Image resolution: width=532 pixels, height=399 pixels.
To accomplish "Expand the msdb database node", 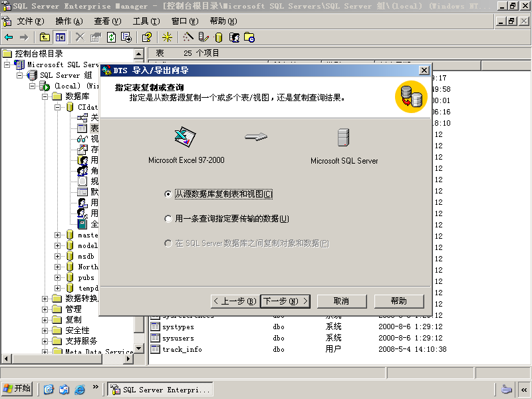I will (x=57, y=256).
